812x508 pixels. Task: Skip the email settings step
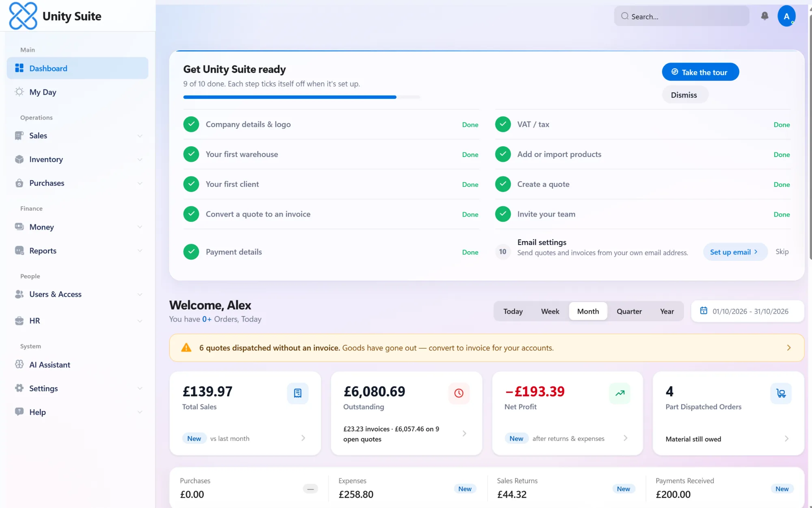point(782,252)
